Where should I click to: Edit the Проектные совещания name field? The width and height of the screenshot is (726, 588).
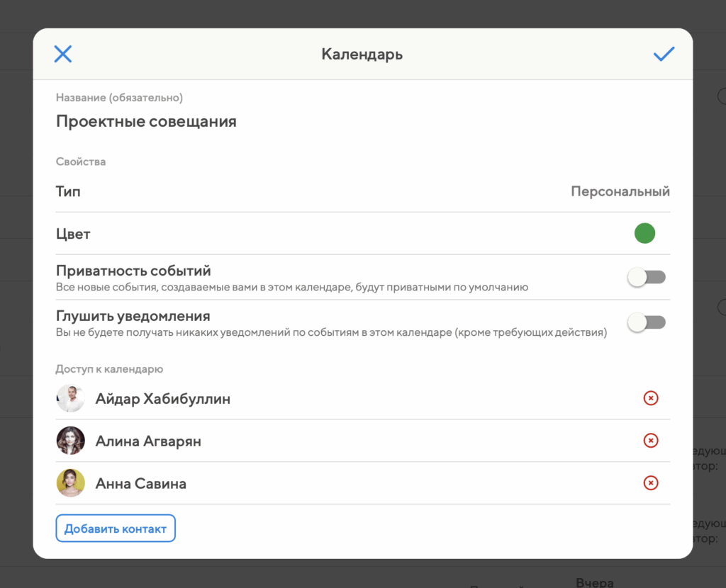coord(146,121)
